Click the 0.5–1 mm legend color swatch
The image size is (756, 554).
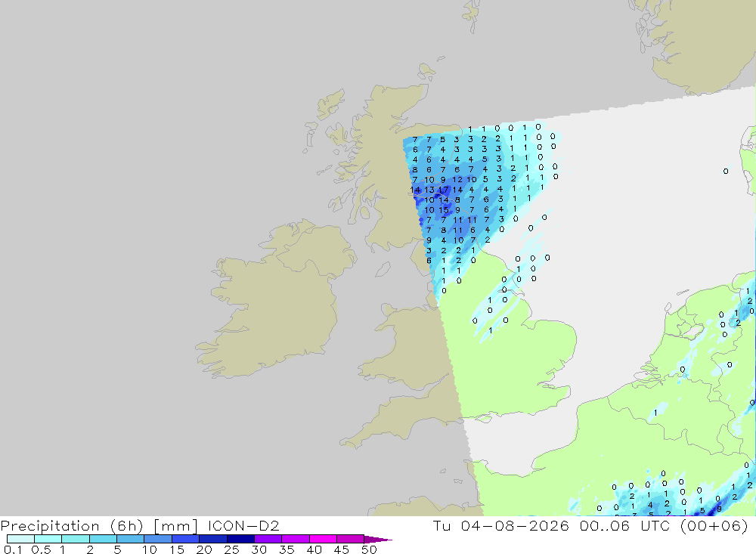coord(48,539)
